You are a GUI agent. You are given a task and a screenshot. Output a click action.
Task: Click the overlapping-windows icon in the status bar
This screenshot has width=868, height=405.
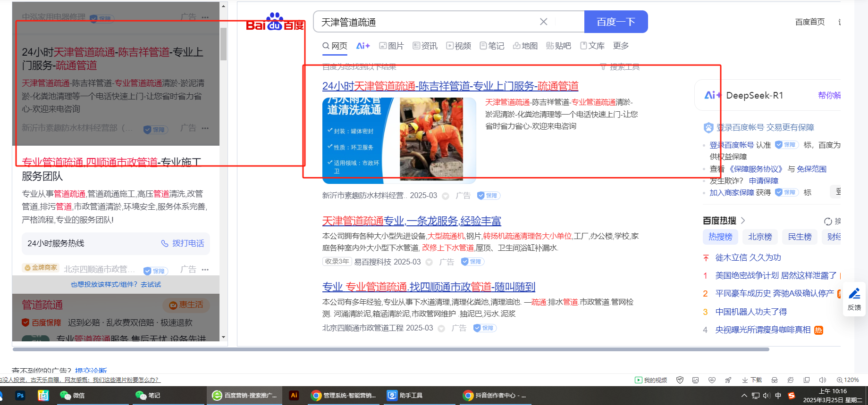point(807,380)
